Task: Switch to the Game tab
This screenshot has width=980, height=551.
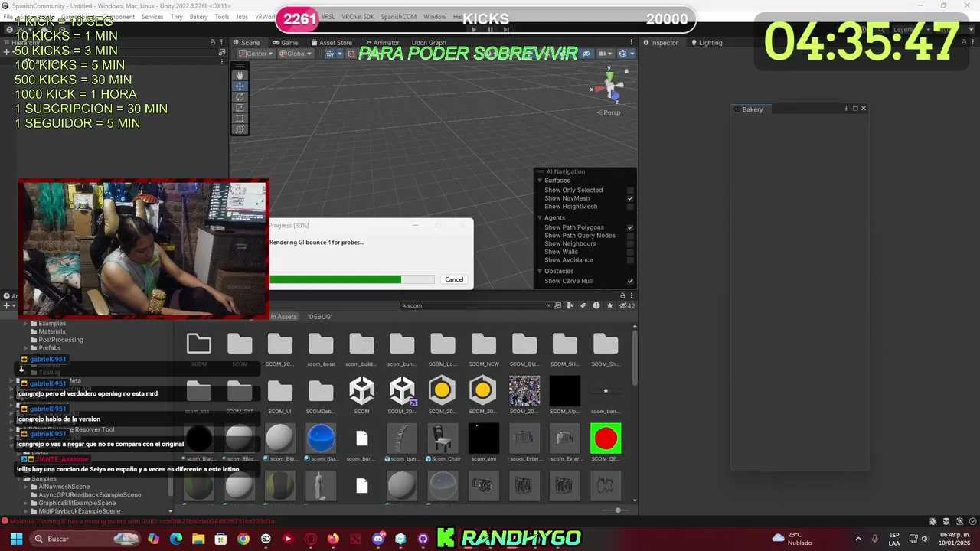Action: [x=286, y=43]
